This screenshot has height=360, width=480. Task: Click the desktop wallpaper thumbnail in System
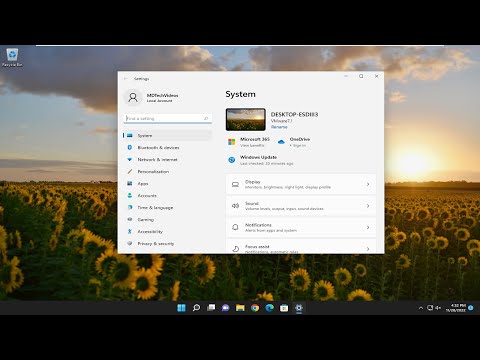coord(246,119)
